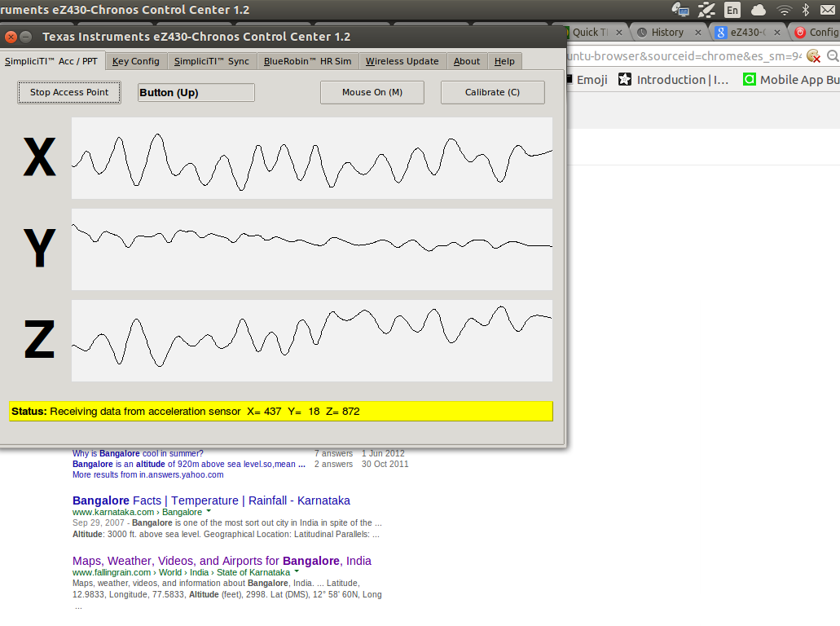840x626 pixels.
Task: Click the Google favicon on the eZ430 tab
Action: (721, 32)
